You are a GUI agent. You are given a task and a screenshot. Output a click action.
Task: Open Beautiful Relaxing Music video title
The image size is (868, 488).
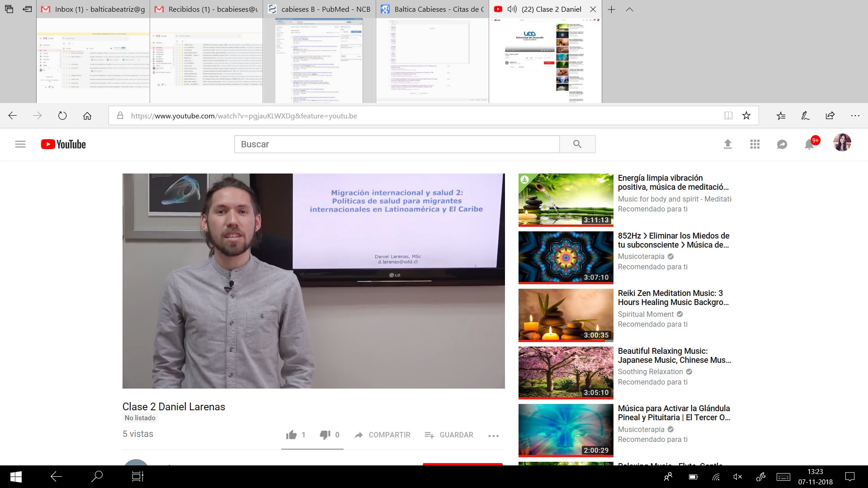(x=674, y=356)
